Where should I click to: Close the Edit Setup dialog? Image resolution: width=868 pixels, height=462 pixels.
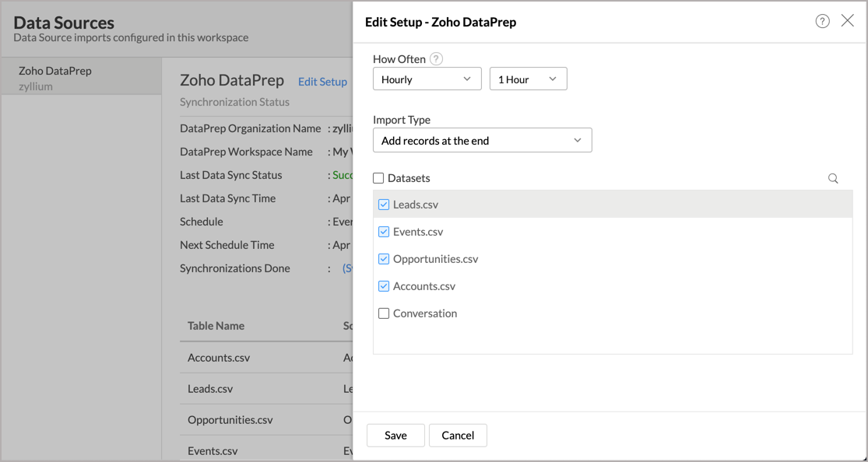click(x=848, y=21)
